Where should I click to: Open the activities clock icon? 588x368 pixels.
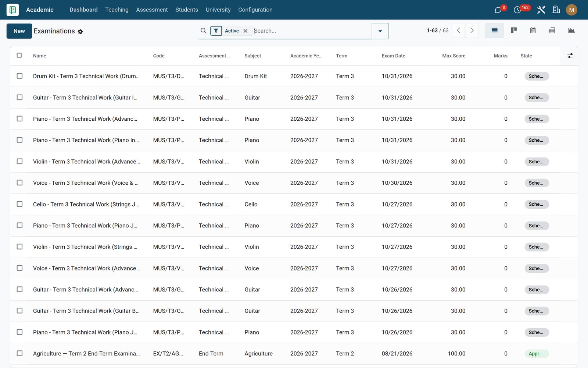point(517,10)
